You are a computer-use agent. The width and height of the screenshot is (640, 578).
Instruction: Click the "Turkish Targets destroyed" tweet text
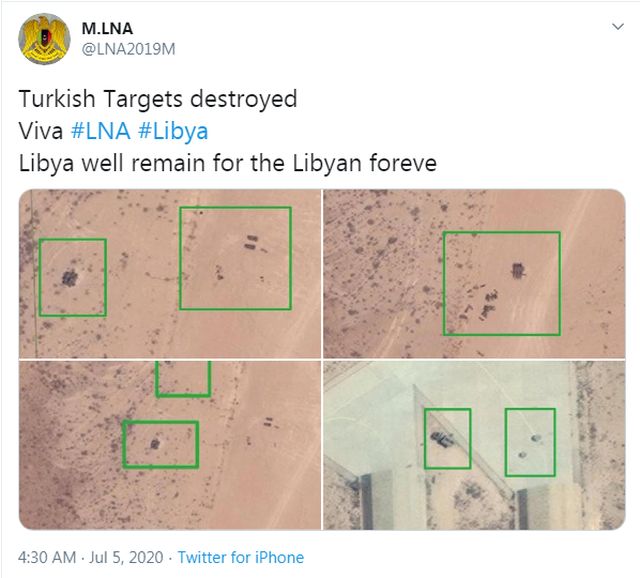158,99
